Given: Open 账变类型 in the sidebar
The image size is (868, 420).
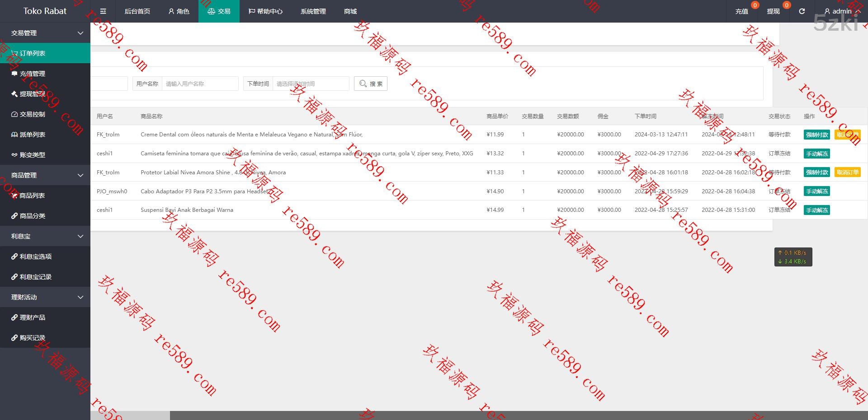Looking at the screenshot, I should tap(32, 155).
